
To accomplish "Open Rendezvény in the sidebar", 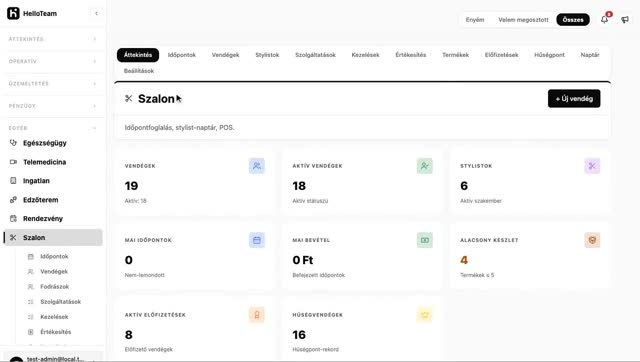I will point(52,218).
